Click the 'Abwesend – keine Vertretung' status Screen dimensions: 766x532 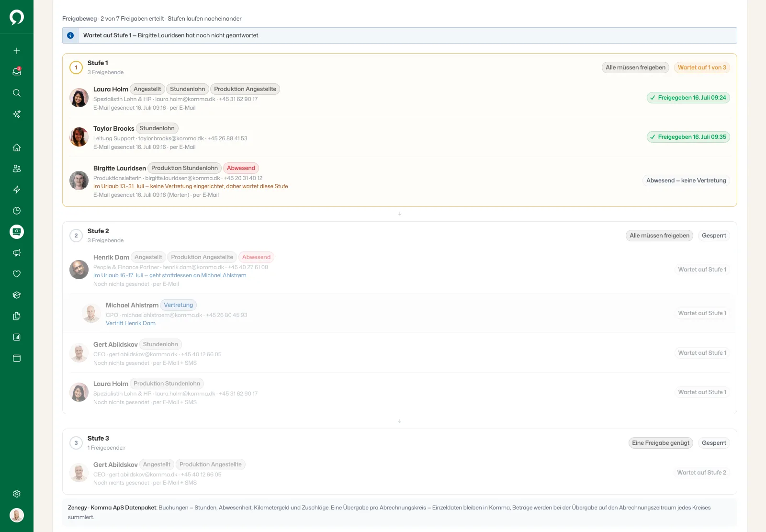pos(686,181)
